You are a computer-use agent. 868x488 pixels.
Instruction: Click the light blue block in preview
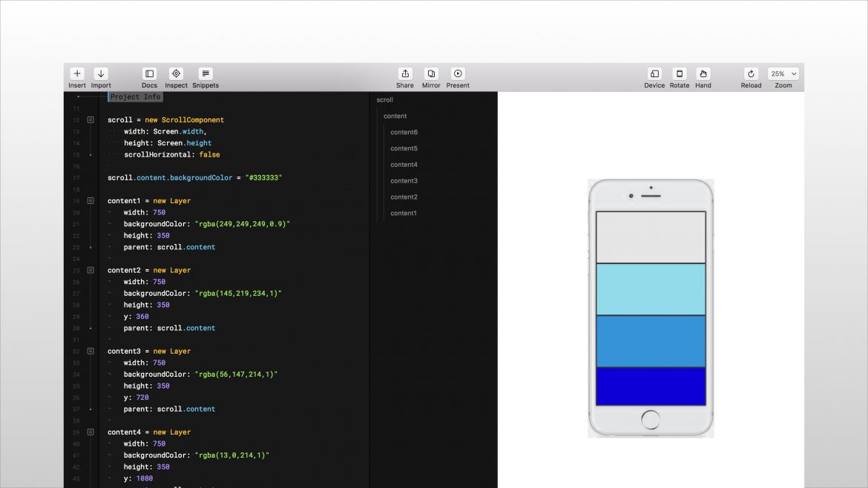pos(651,289)
